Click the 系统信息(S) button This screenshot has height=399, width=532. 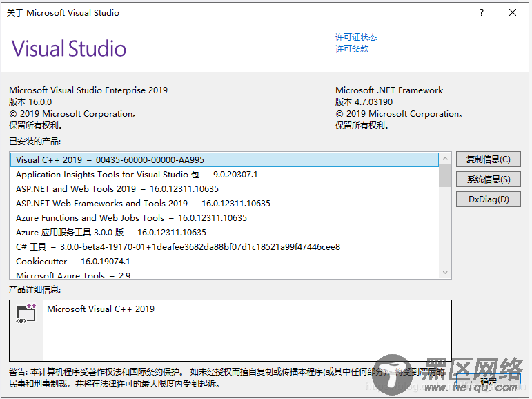[489, 179]
